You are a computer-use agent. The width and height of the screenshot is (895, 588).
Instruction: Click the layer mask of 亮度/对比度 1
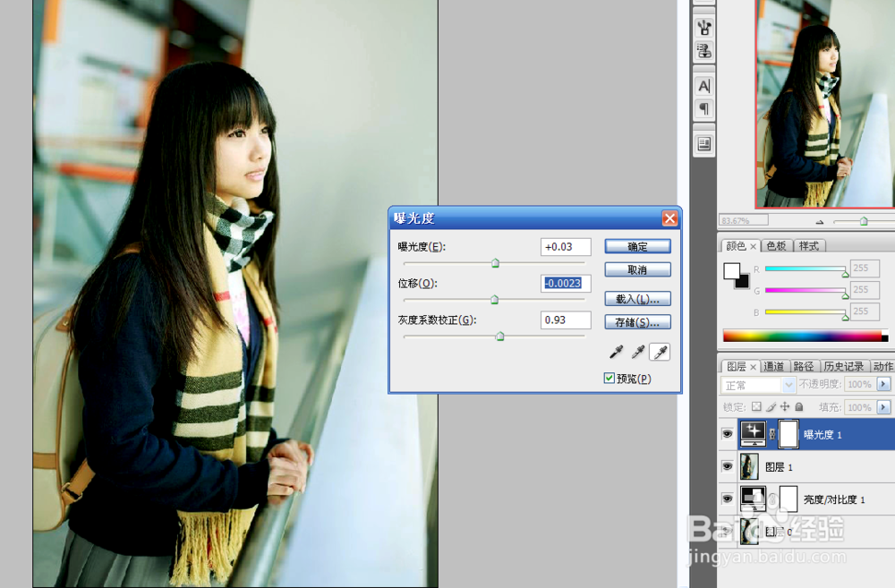coord(788,499)
